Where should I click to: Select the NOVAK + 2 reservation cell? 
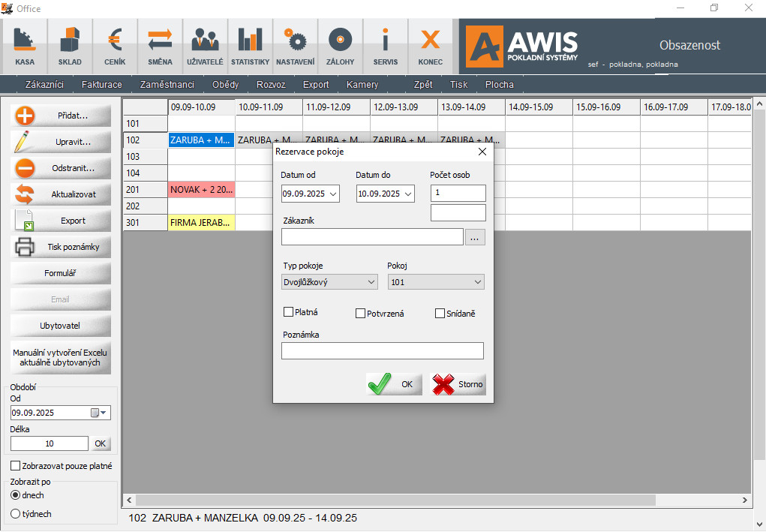[201, 190]
